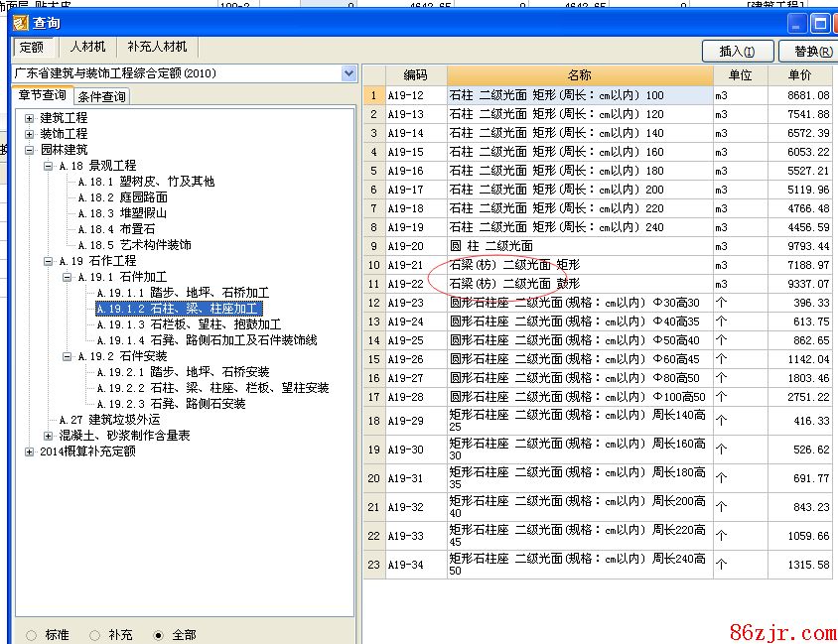Expand the 建筑工程 tree node

point(30,118)
